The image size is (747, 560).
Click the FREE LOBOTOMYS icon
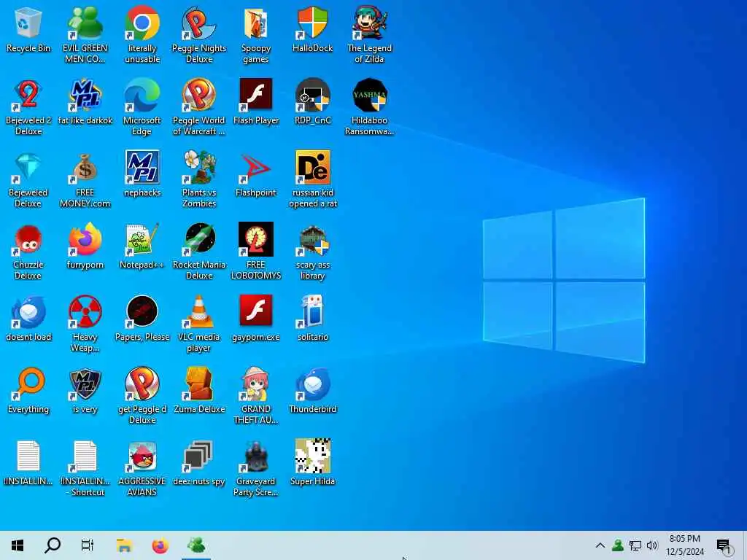coord(256,252)
